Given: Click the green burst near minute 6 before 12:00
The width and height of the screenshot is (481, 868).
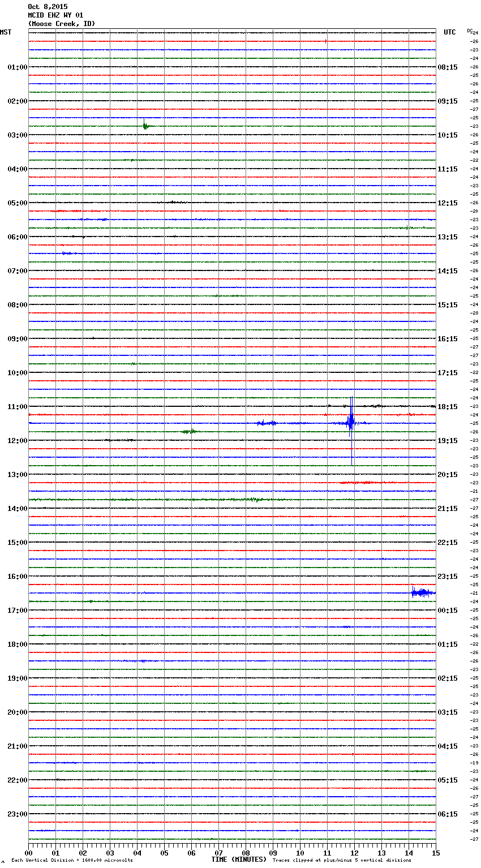Looking at the screenshot, I should [x=190, y=432].
